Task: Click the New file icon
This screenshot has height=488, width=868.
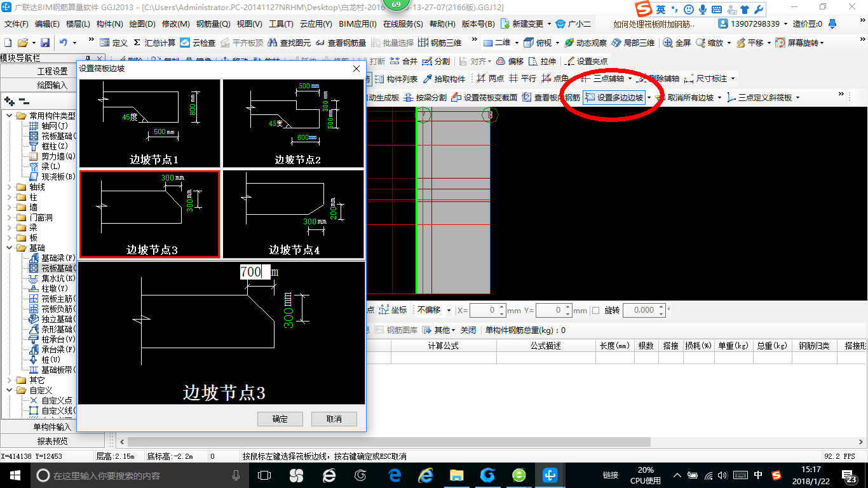Action: [x=8, y=43]
